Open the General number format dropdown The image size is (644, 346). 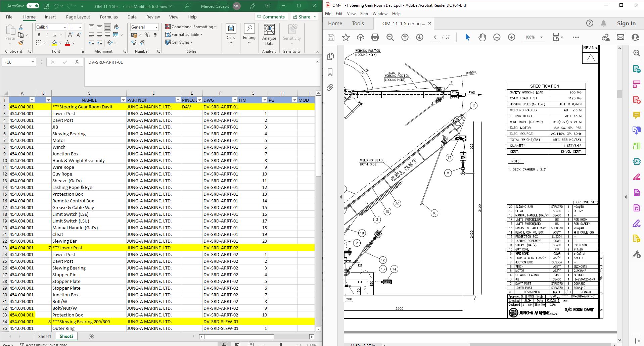tap(156, 27)
